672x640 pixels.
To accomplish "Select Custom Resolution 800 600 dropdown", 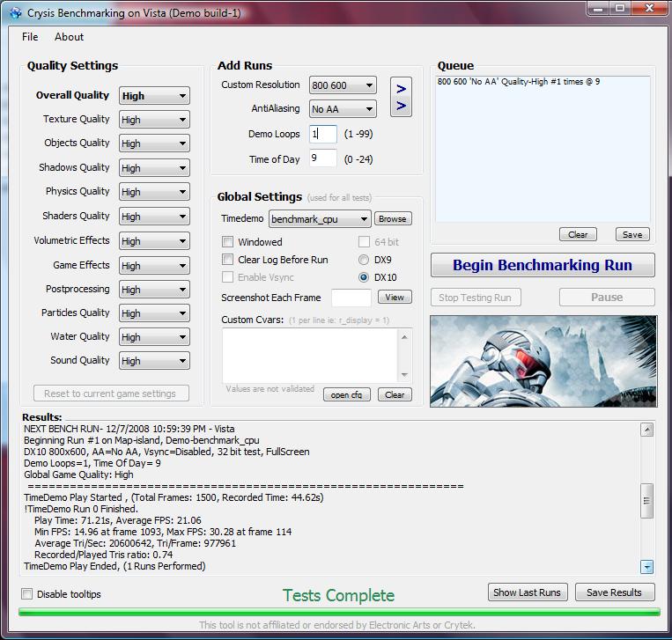I will (x=343, y=85).
